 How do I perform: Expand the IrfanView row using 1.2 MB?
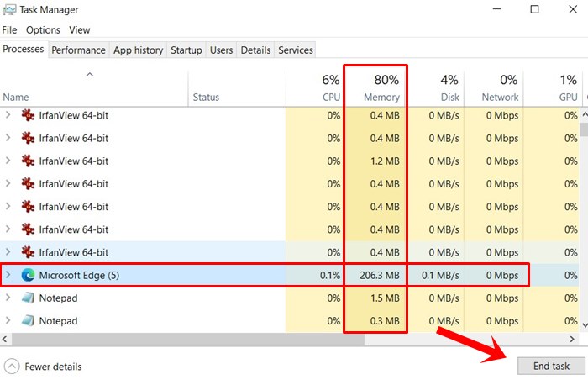[8, 161]
